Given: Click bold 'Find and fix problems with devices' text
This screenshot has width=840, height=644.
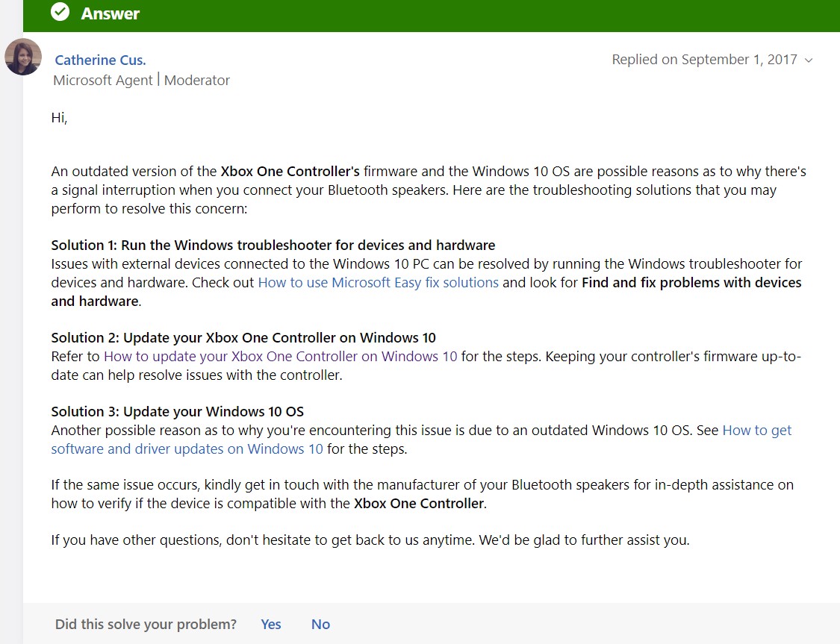Looking at the screenshot, I should [691, 283].
